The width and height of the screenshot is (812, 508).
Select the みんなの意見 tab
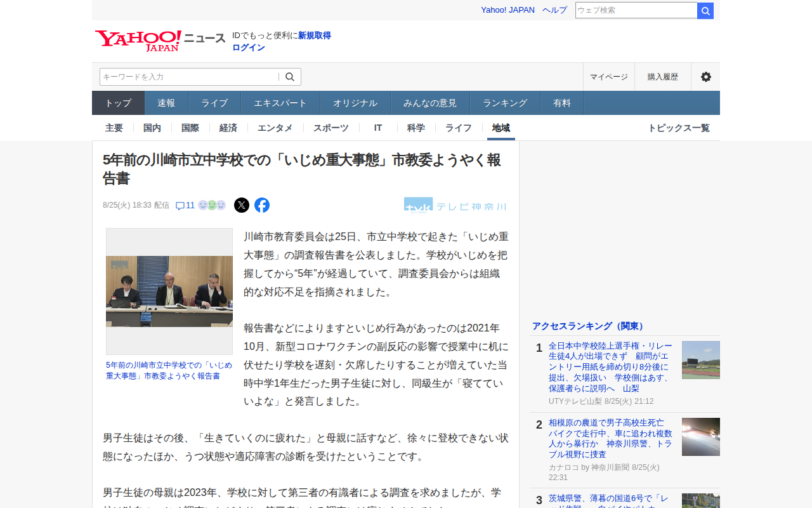click(430, 103)
